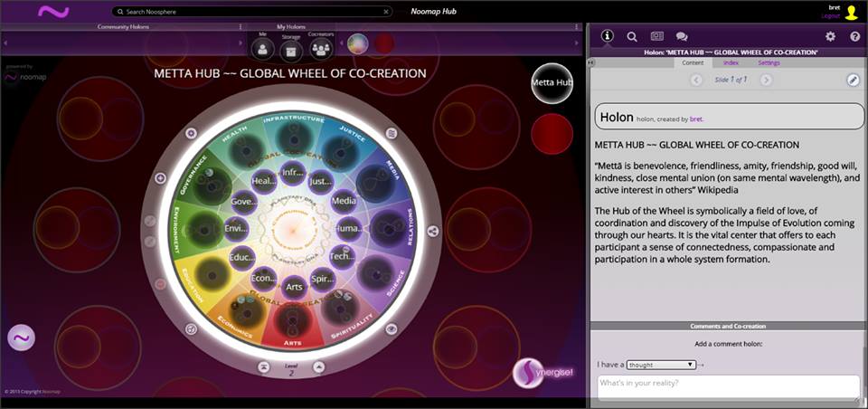Click the red sphere below Metta Hub
868x409 pixels.
point(552,134)
